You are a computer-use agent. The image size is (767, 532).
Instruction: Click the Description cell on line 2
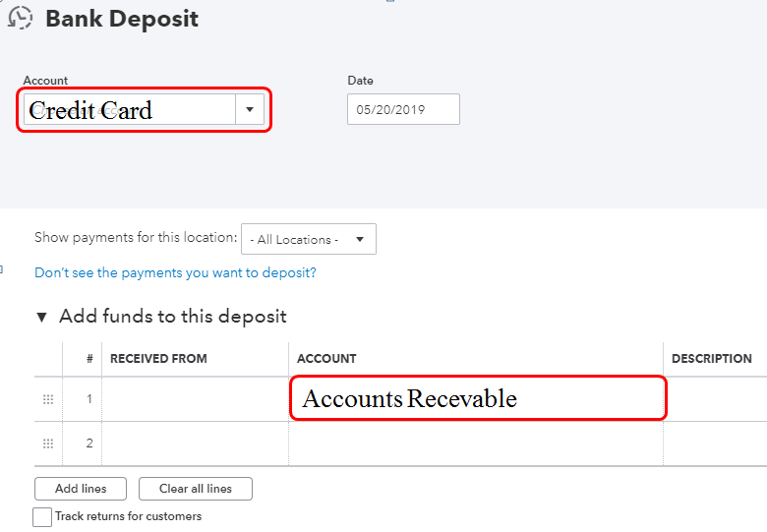point(715,443)
